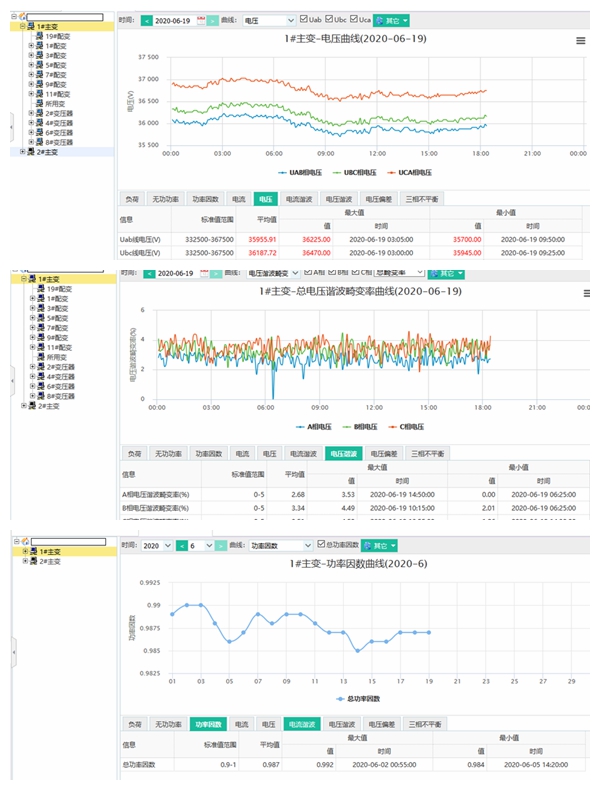Click Uab线电压 average value 35955.91
Image resolution: width=600 pixels, height=790 pixels.
point(262,240)
